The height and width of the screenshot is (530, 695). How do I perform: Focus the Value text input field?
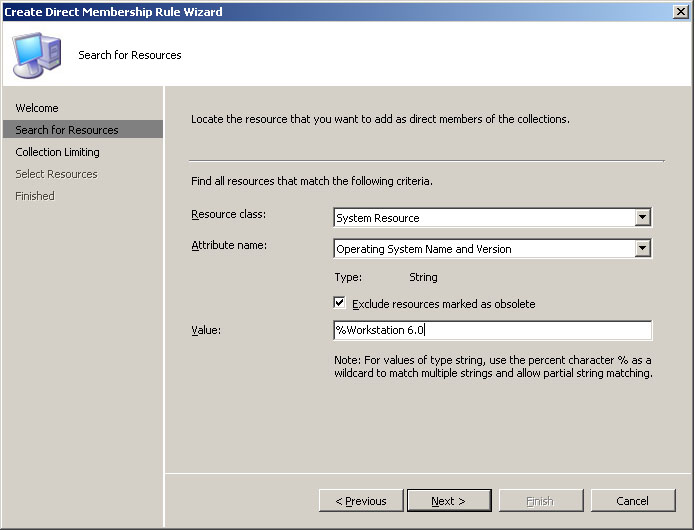click(x=492, y=330)
